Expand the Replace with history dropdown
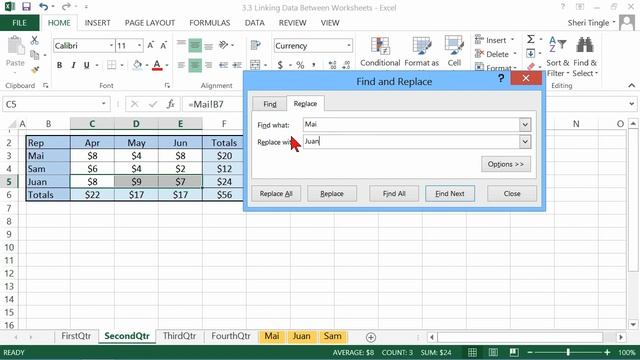 point(525,142)
